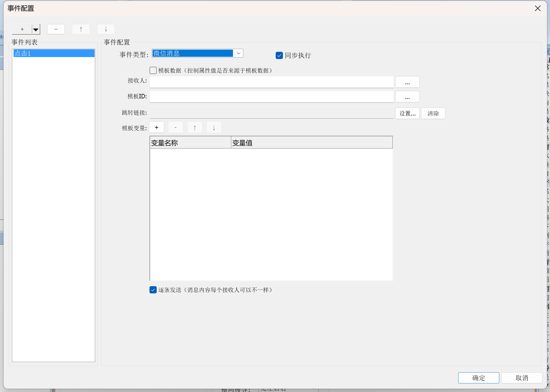The image size is (550, 392).
Task: Click 设置... for the jump link
Action: coord(407,113)
